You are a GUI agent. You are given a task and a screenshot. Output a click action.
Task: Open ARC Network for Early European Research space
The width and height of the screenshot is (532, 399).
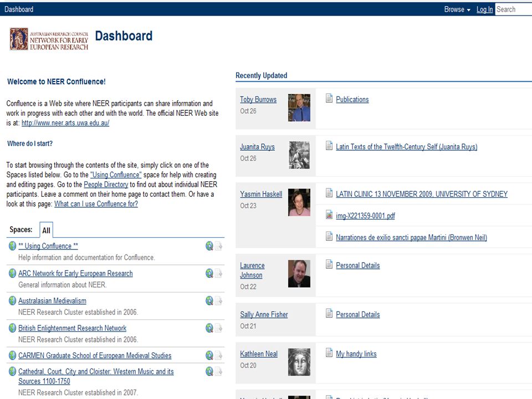pyautogui.click(x=75, y=273)
